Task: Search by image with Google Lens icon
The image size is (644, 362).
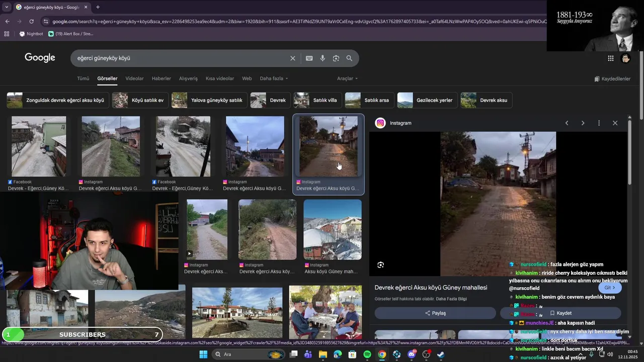Action: [x=336, y=58]
